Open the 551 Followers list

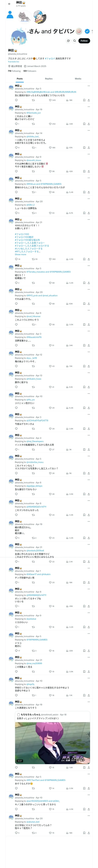(x=30, y=71)
